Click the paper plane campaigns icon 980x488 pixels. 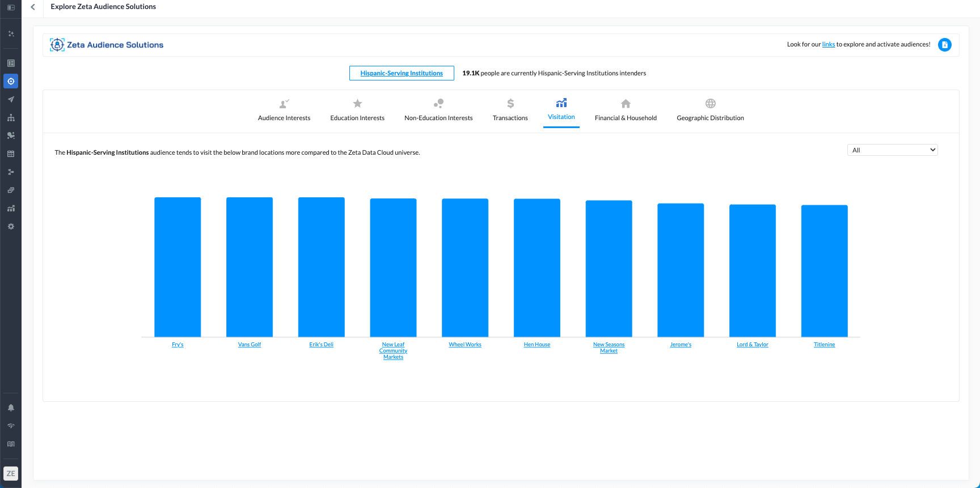pos(11,99)
